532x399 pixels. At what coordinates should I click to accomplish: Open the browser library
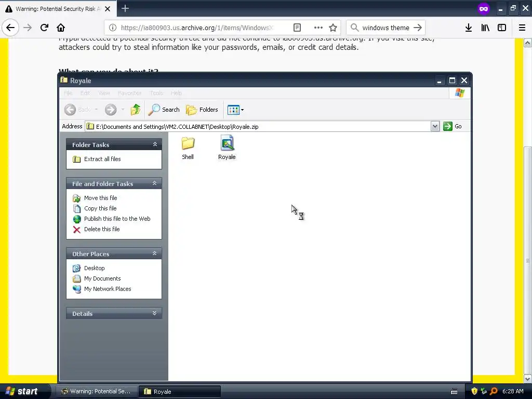(485, 28)
